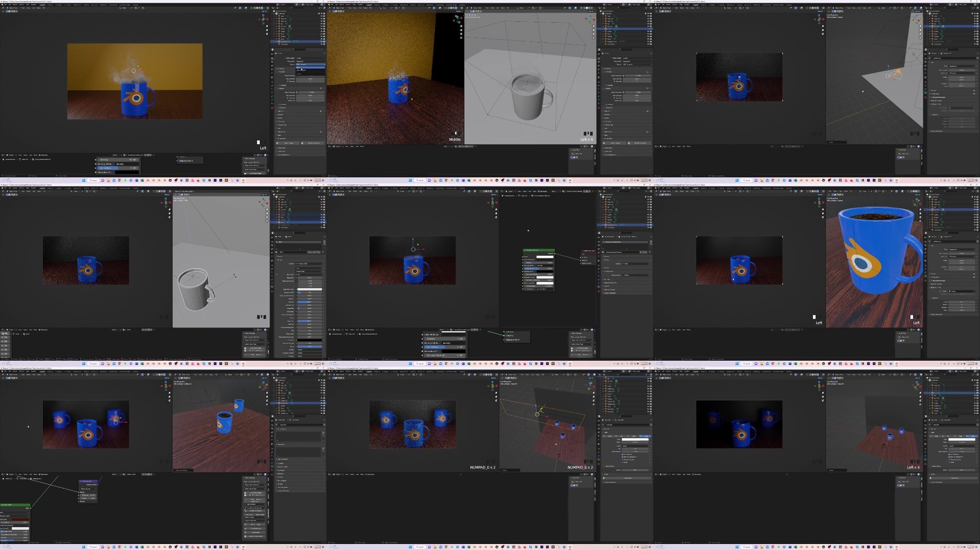This screenshot has height=550, width=980.
Task: Open Space dropdown on the purple Displacement node
Action: (x=88, y=489)
